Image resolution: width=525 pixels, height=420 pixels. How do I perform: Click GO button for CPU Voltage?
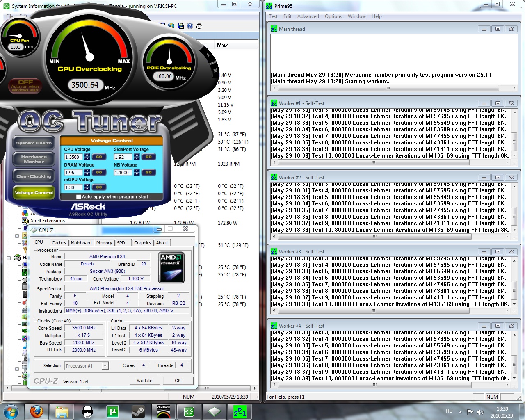[x=98, y=157]
